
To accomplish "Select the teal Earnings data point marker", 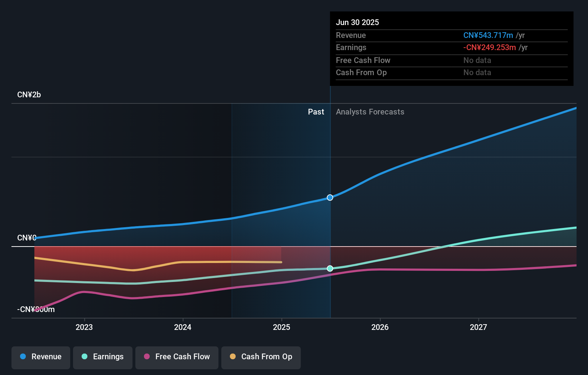I will pos(330,268).
